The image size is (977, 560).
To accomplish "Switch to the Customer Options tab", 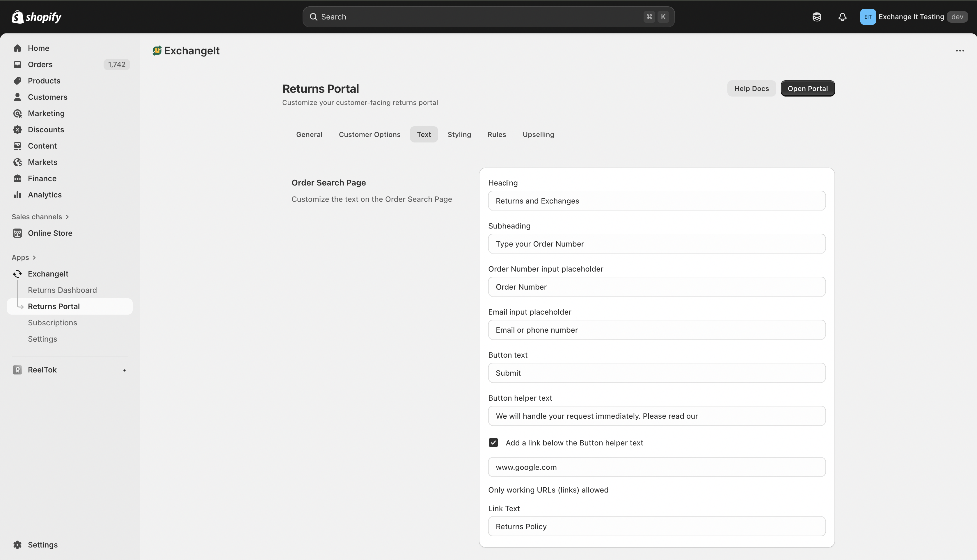I will point(370,135).
